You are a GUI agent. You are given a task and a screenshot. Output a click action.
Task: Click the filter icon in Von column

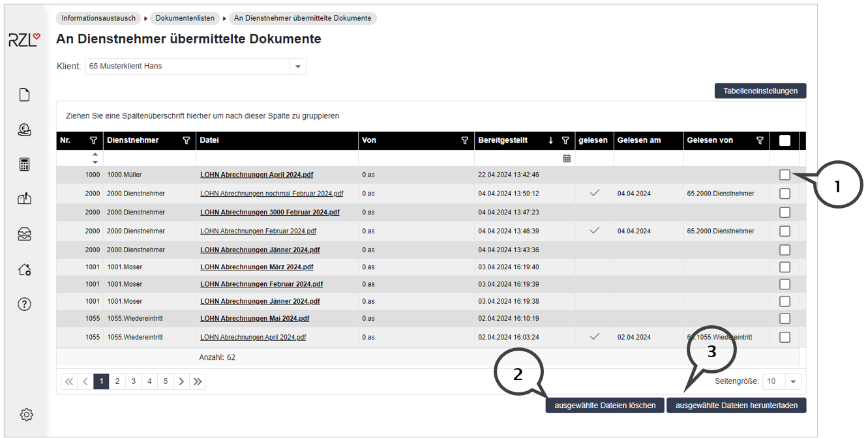pos(465,140)
